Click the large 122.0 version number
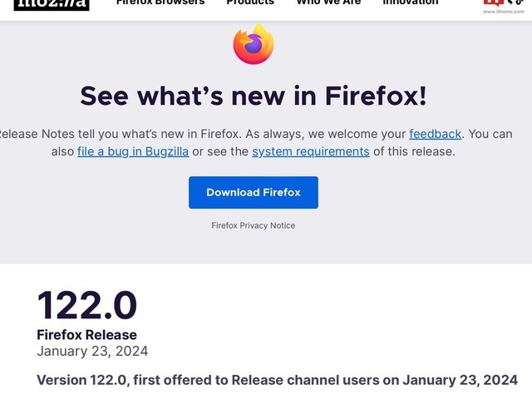The image size is (532, 399). (87, 305)
